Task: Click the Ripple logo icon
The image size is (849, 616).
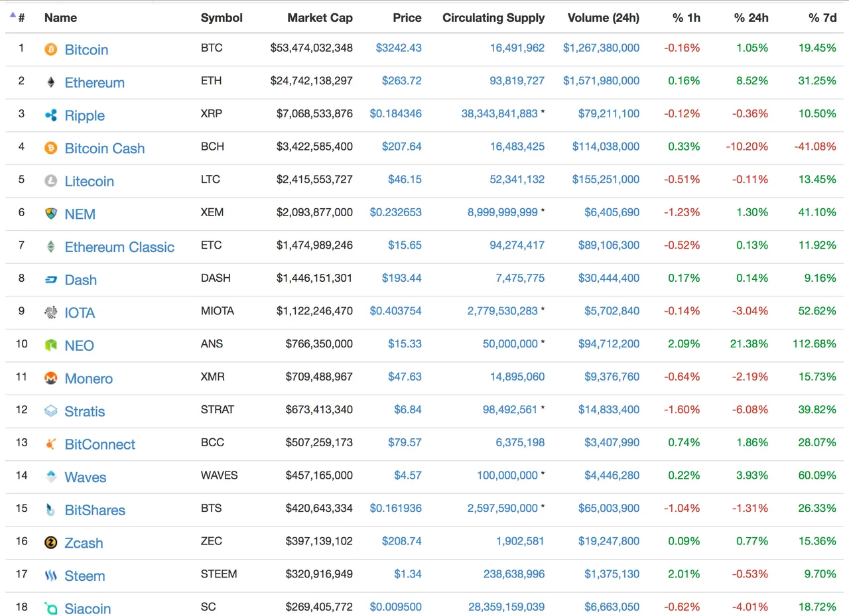Action: point(51,115)
